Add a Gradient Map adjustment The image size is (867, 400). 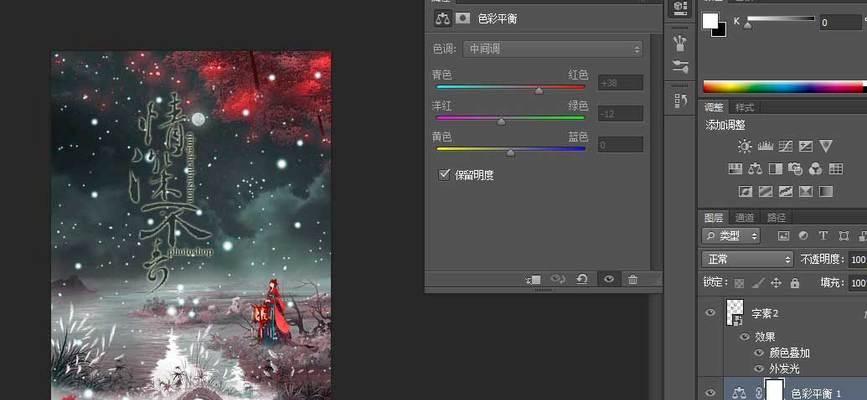coord(826,191)
